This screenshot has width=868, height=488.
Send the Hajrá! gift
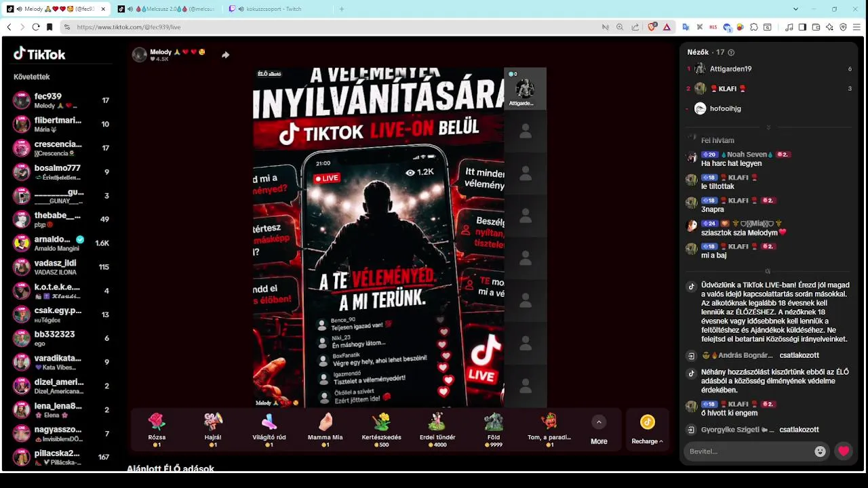tap(213, 430)
